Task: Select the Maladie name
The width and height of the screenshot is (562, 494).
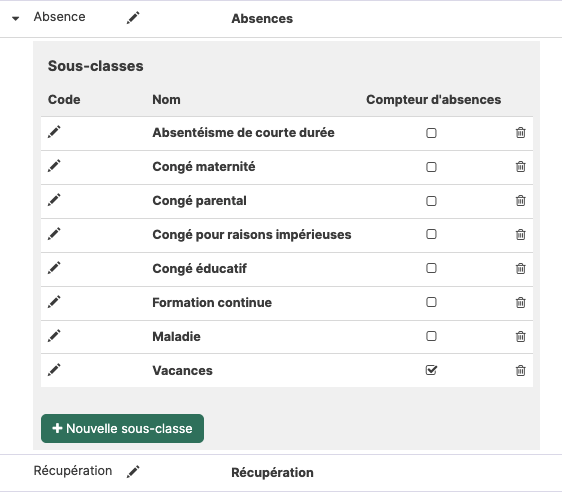Action: [x=176, y=337]
